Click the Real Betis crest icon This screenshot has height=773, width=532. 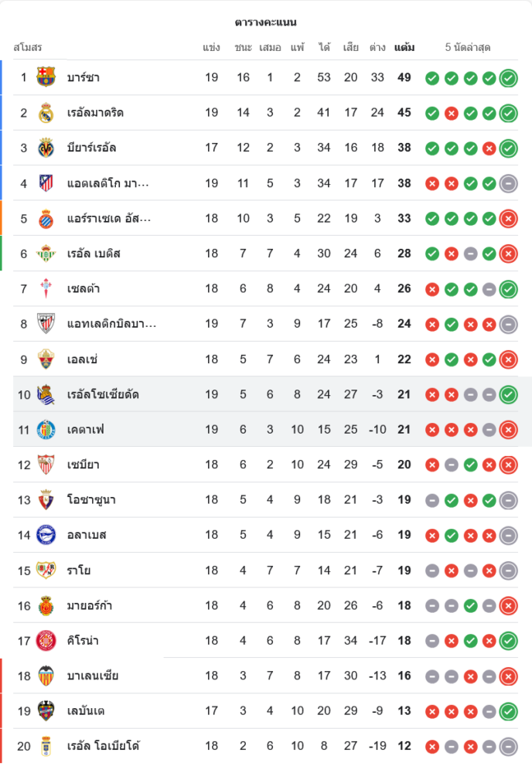tap(46, 254)
